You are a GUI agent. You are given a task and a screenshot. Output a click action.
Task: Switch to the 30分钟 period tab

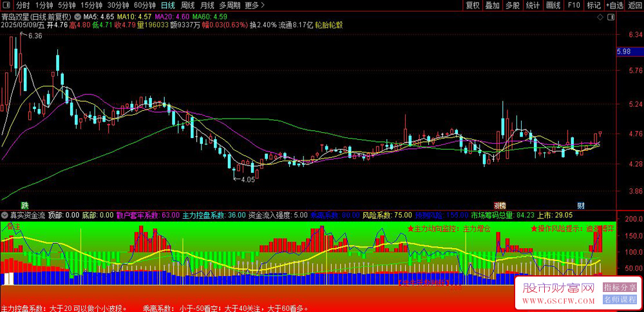pos(118,5)
